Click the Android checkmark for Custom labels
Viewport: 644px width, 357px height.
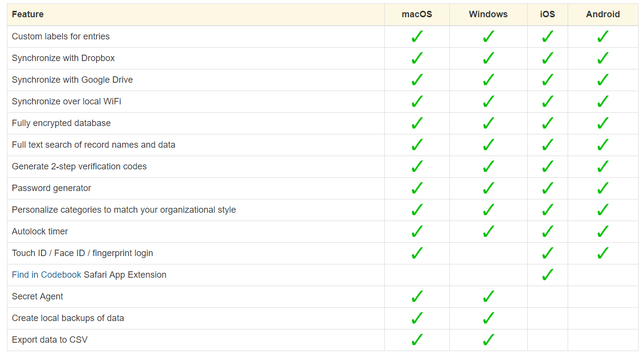pyautogui.click(x=603, y=36)
